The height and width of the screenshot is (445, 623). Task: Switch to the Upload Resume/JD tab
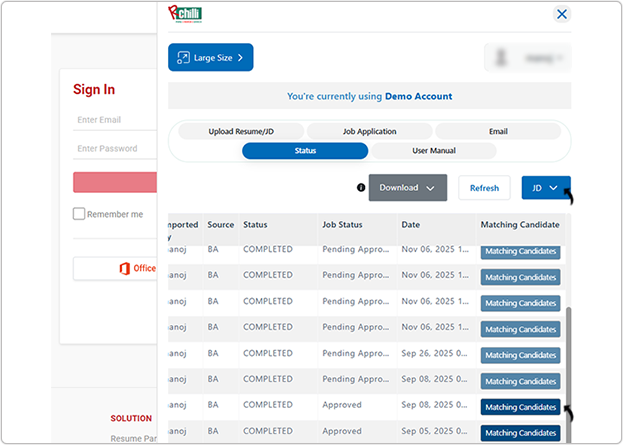click(241, 131)
